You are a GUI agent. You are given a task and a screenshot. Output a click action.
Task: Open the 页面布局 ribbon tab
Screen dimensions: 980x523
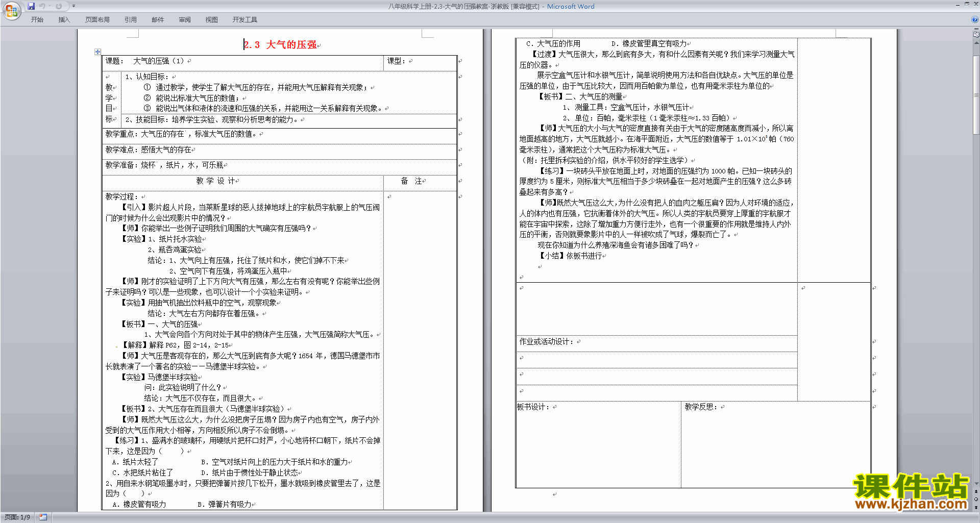(x=97, y=20)
